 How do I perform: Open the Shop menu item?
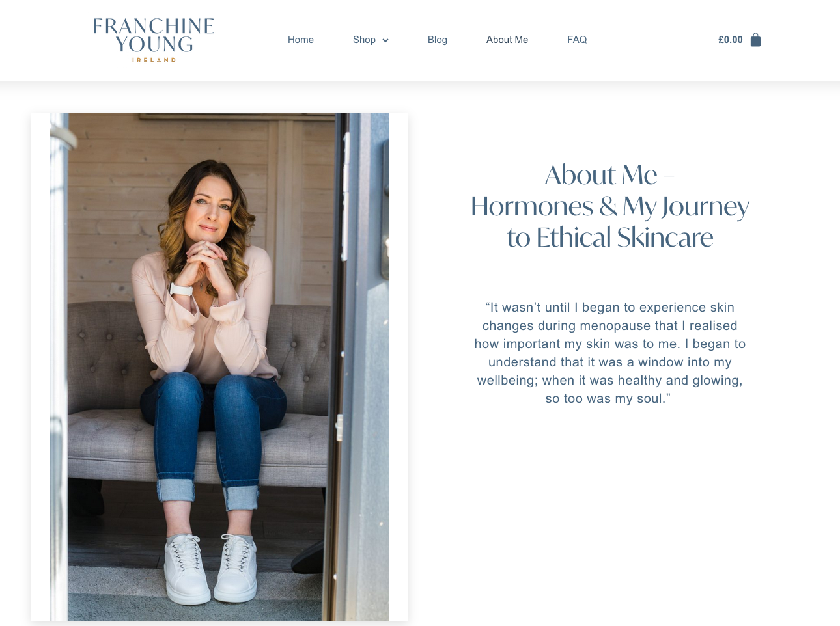tap(364, 40)
